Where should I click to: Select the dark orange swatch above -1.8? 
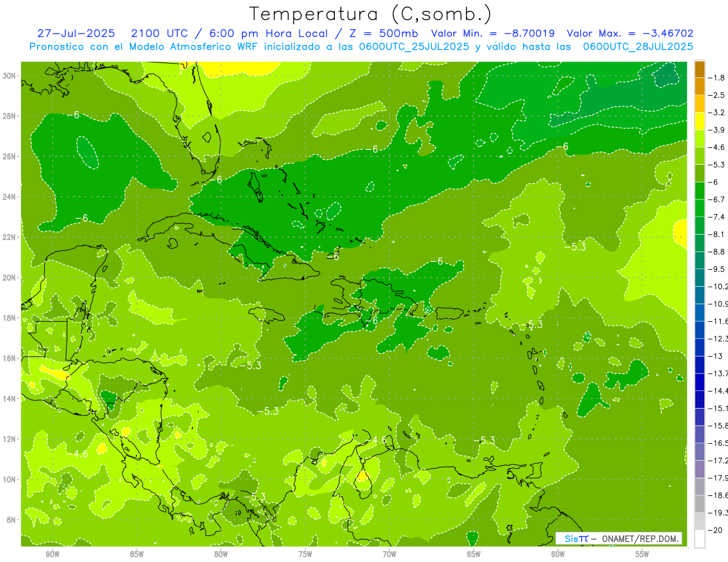[x=699, y=69]
